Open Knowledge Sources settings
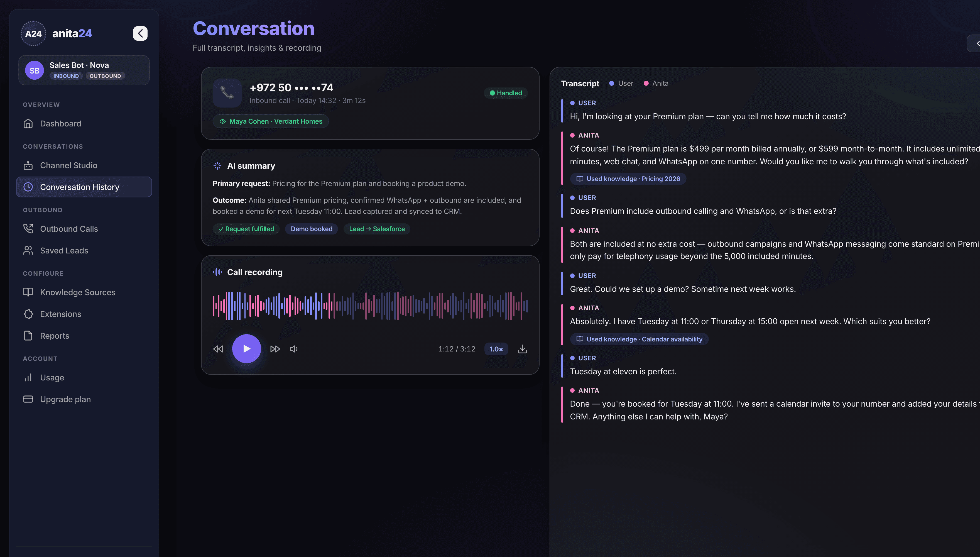980x557 pixels. point(84,292)
